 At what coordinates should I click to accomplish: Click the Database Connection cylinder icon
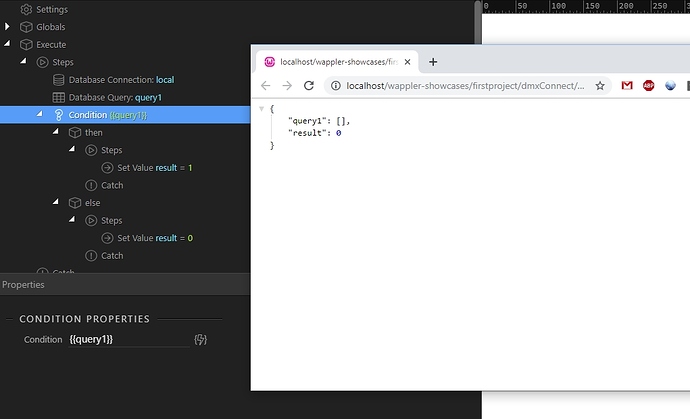59,80
